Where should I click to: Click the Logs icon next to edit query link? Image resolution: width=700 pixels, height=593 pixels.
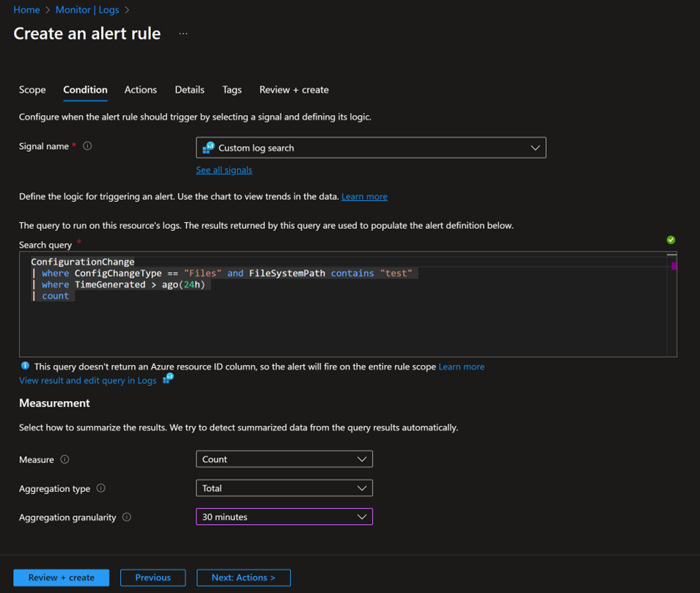169,379
